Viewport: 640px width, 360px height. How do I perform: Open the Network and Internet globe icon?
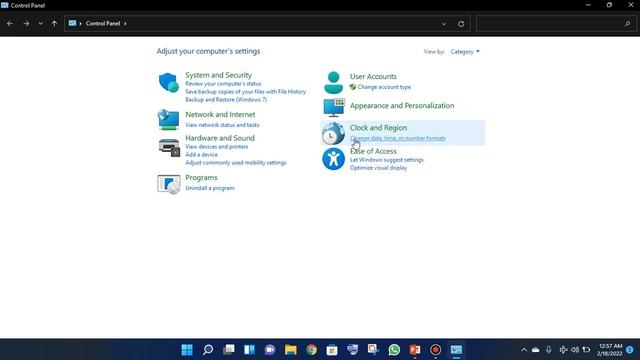pyautogui.click(x=169, y=120)
